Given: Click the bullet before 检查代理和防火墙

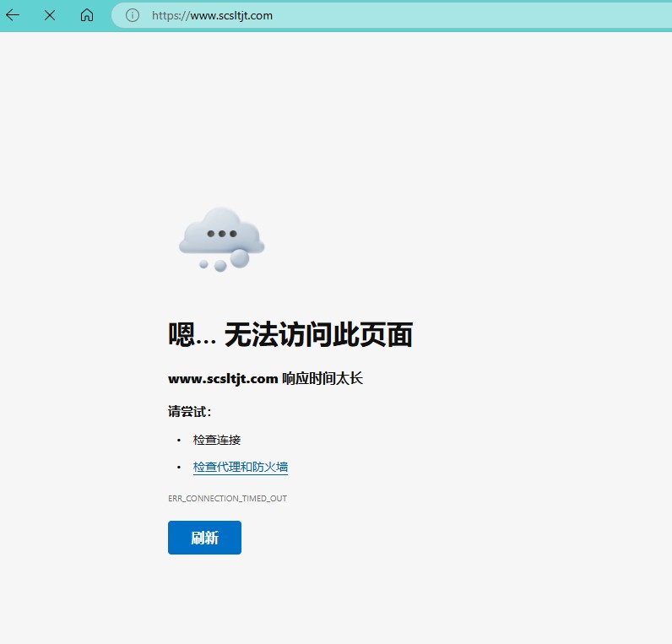Looking at the screenshot, I should click(179, 467).
